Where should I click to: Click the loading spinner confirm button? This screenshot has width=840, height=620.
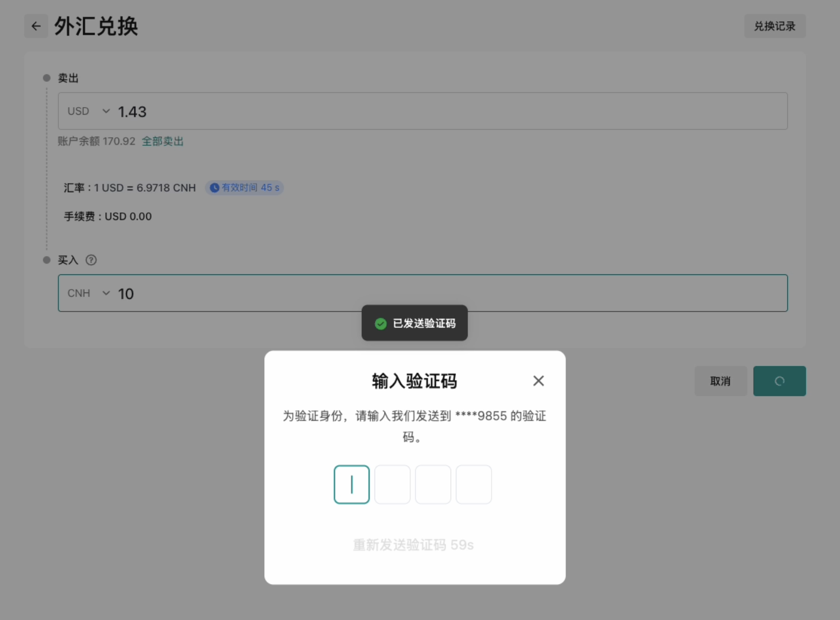779,381
